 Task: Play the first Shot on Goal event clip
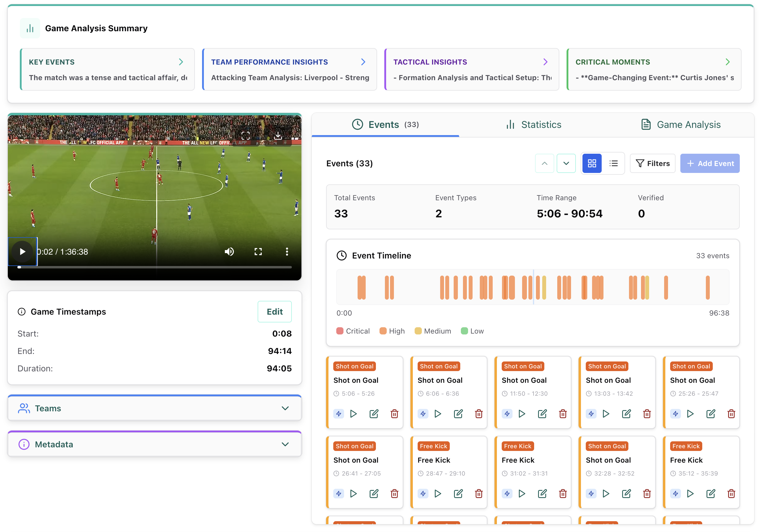point(353,414)
